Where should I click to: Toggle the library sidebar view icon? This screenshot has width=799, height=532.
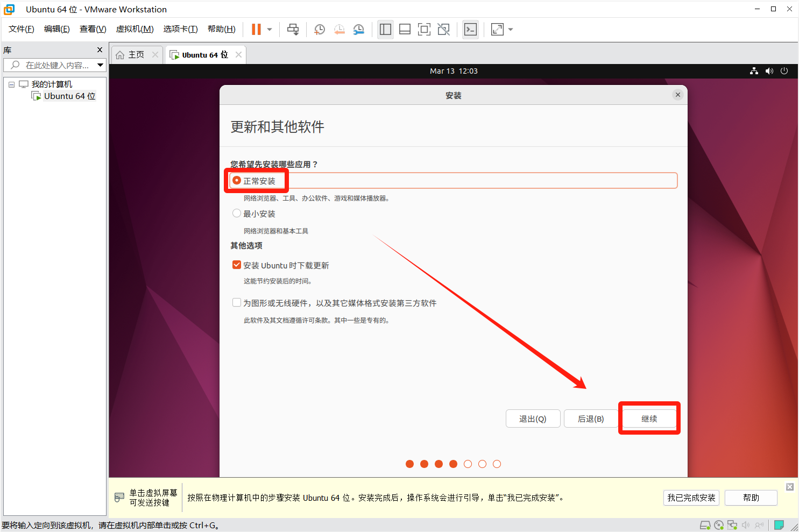[385, 30]
